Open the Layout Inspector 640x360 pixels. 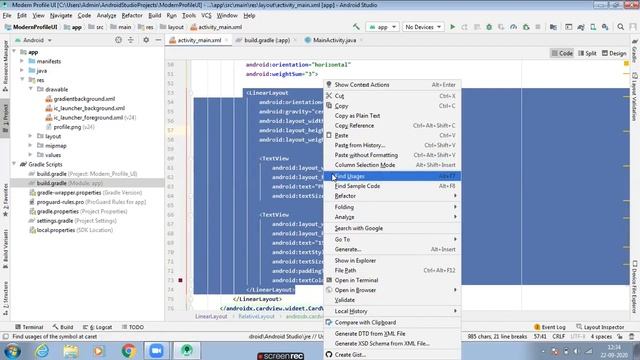[600, 327]
